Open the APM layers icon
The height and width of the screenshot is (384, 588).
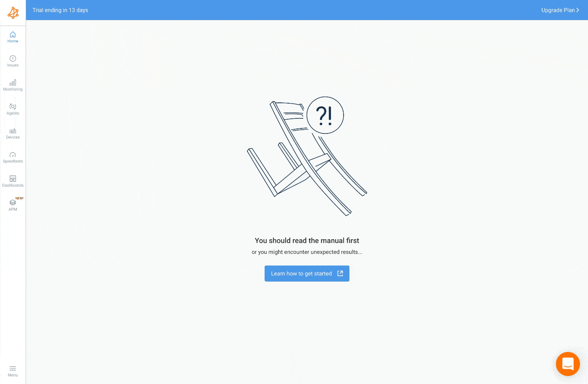click(13, 203)
